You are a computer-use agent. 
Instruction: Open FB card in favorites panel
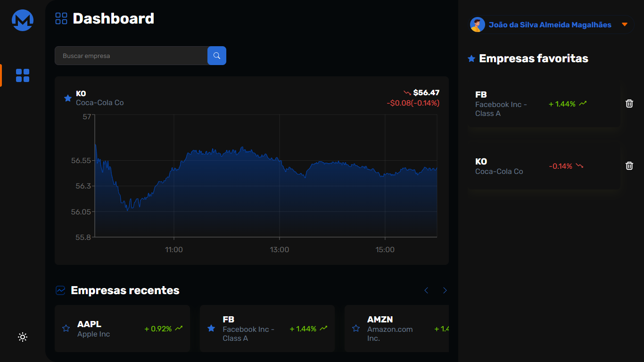(x=544, y=104)
